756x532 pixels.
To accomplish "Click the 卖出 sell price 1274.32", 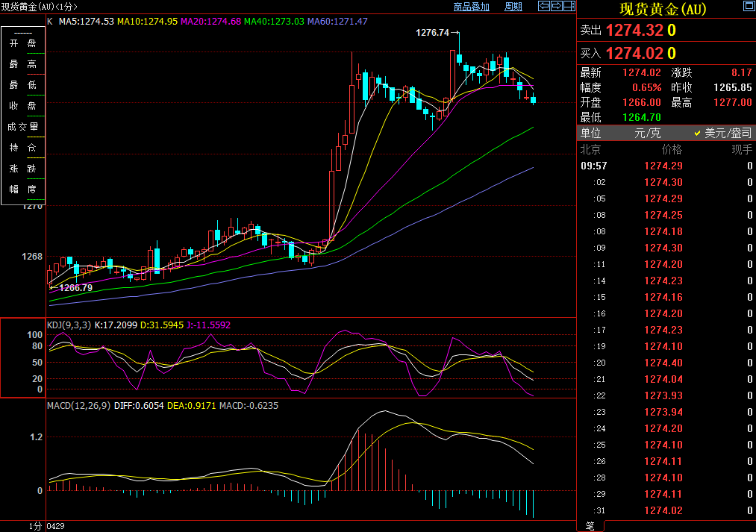I will pos(634,31).
